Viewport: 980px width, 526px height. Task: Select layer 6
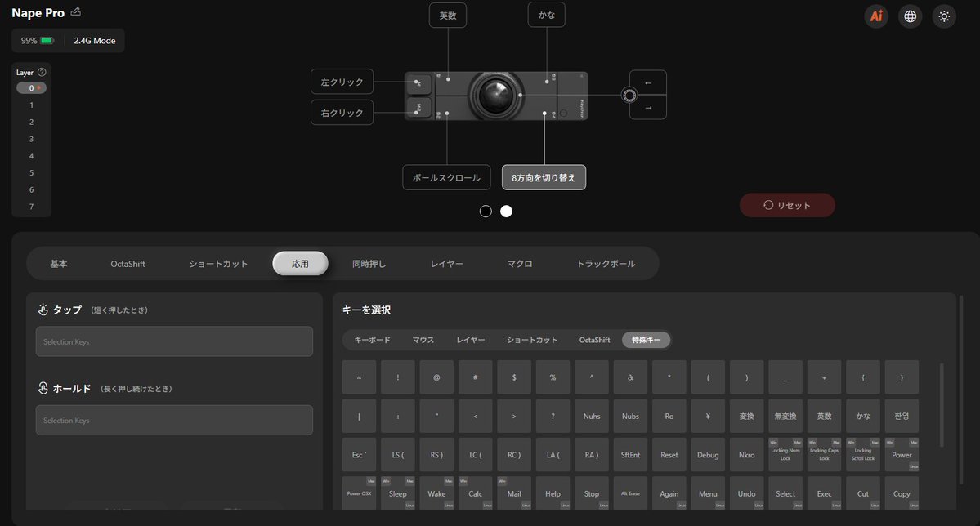click(31, 189)
